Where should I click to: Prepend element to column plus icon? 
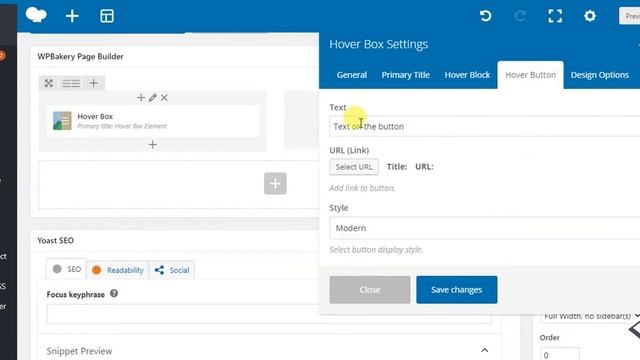click(x=141, y=98)
